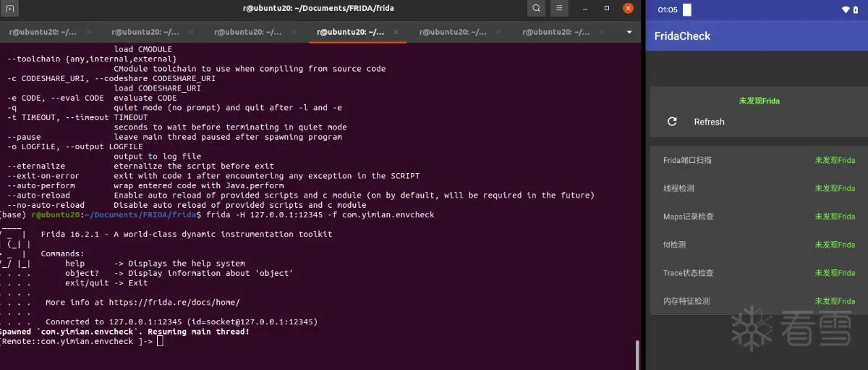Image resolution: width=868 pixels, height=370 pixels.
Task: Click the terminal search magnifier icon
Action: click(536, 9)
